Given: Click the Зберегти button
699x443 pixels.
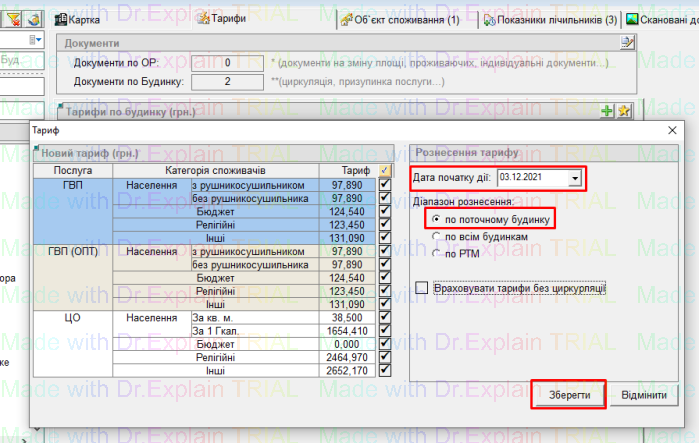Looking at the screenshot, I should pyautogui.click(x=568, y=395).
